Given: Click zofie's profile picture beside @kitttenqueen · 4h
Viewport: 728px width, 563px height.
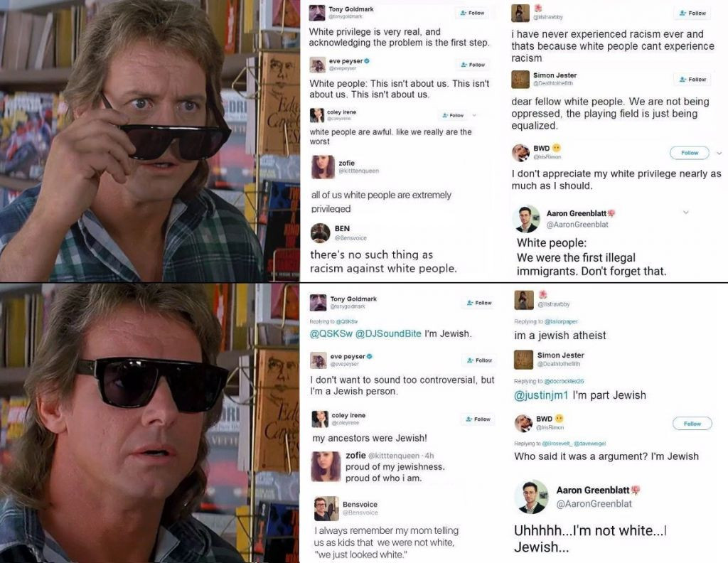Looking at the screenshot, I should tap(326, 466).
